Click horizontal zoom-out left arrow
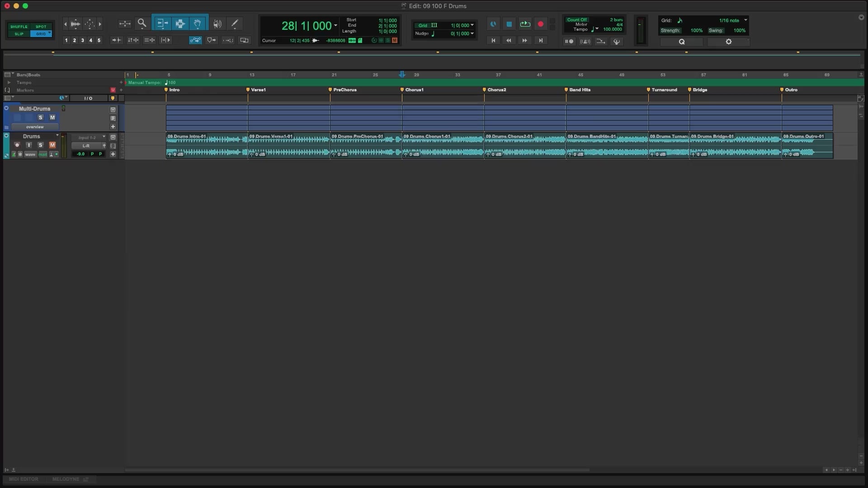The width and height of the screenshot is (868, 488). click(66, 23)
